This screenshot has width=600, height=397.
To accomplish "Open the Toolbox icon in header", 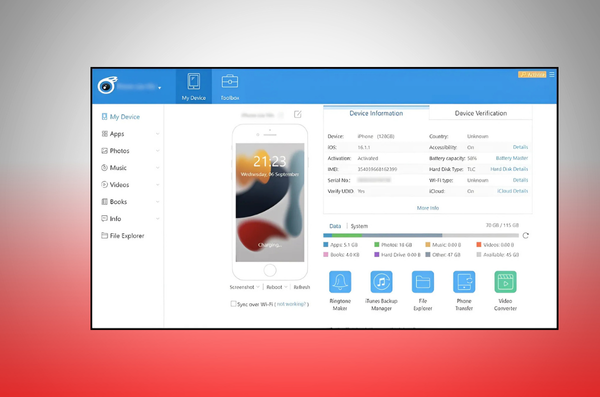I will click(x=230, y=87).
